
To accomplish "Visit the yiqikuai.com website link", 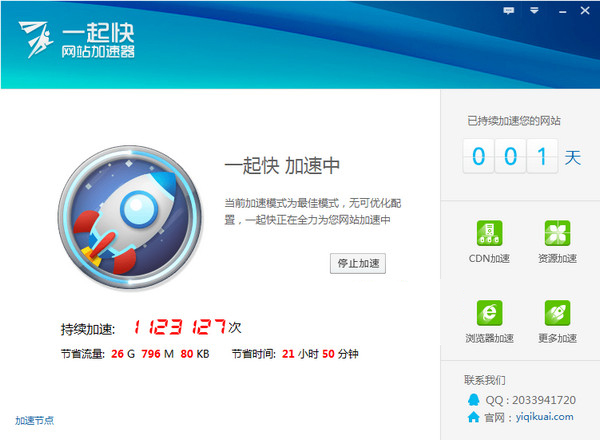I will pos(545,417).
